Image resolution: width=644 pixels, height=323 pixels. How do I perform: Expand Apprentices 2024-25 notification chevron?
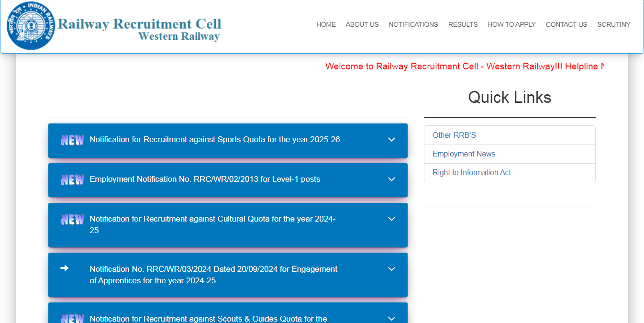tap(391, 269)
